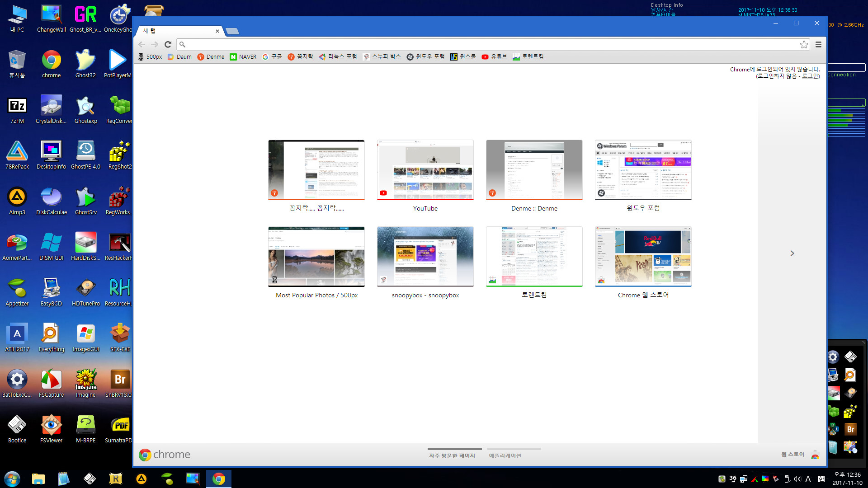Open the 스누피 박스 bookmark
The width and height of the screenshot is (868, 488).
click(x=382, y=57)
